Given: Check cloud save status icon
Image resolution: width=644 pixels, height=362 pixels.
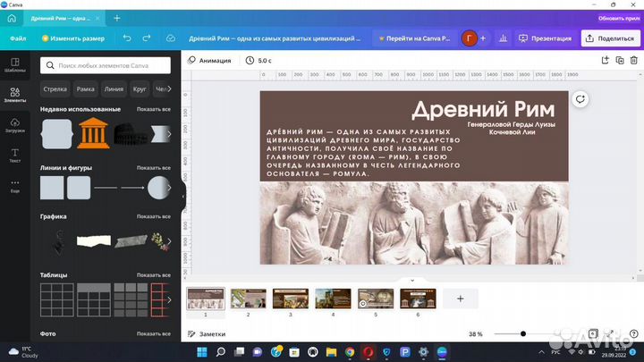Looking at the screenshot, I should 171,38.
